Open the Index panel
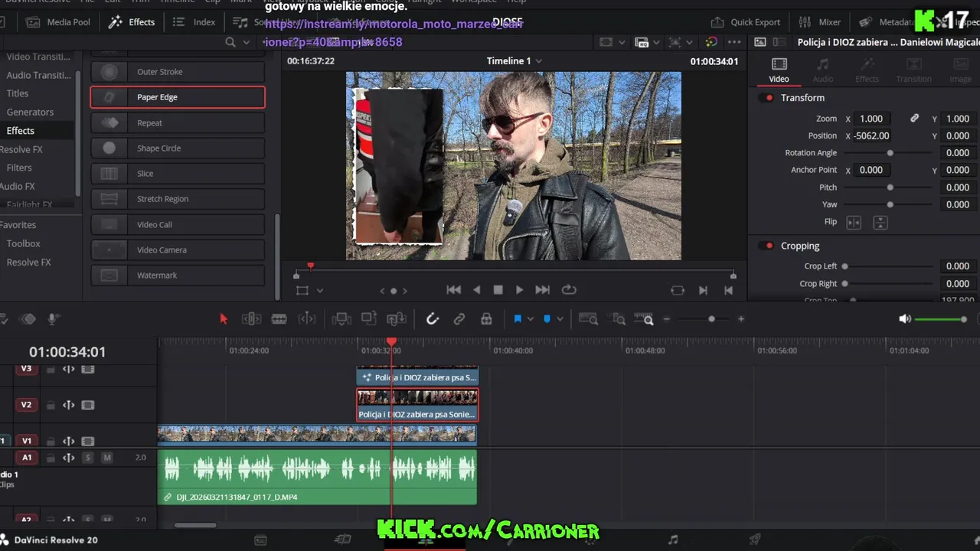This screenshot has width=980, height=551. pyautogui.click(x=195, y=22)
